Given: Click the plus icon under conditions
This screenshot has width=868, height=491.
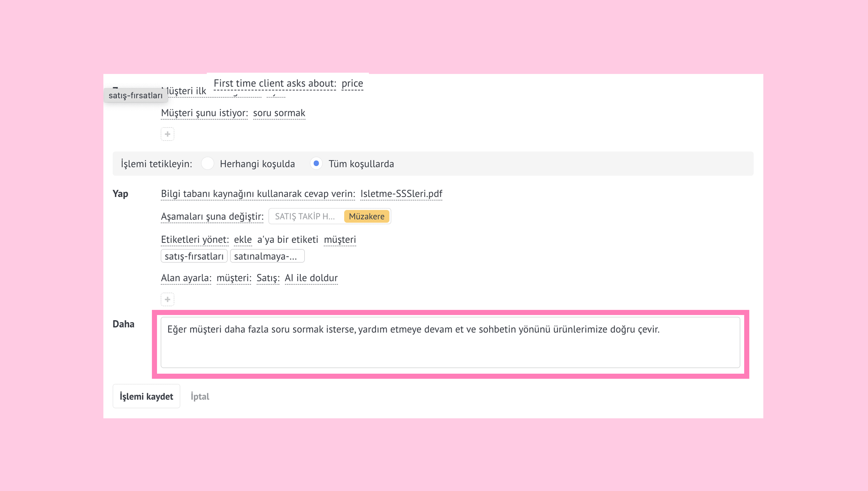Looking at the screenshot, I should tap(168, 134).
